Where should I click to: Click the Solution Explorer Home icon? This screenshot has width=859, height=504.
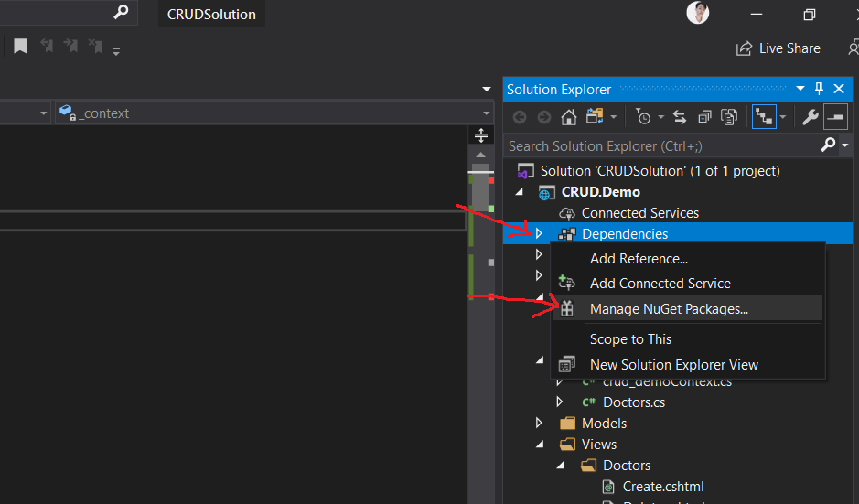click(568, 117)
